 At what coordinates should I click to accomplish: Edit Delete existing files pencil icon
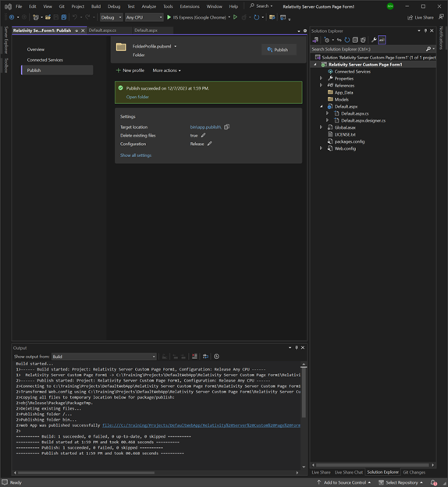tap(203, 135)
